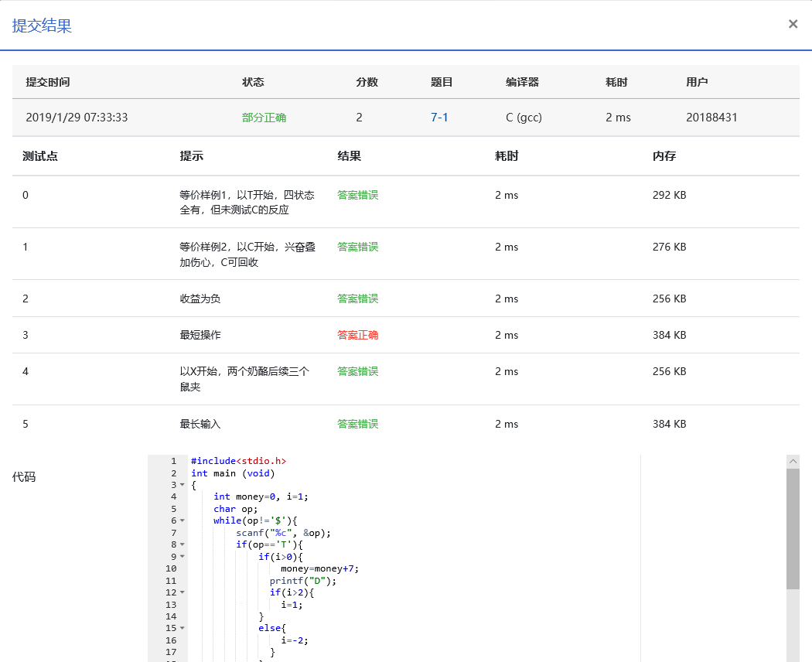This screenshot has height=662, width=812.
Task: Click code line i=-2;
Action: click(295, 640)
